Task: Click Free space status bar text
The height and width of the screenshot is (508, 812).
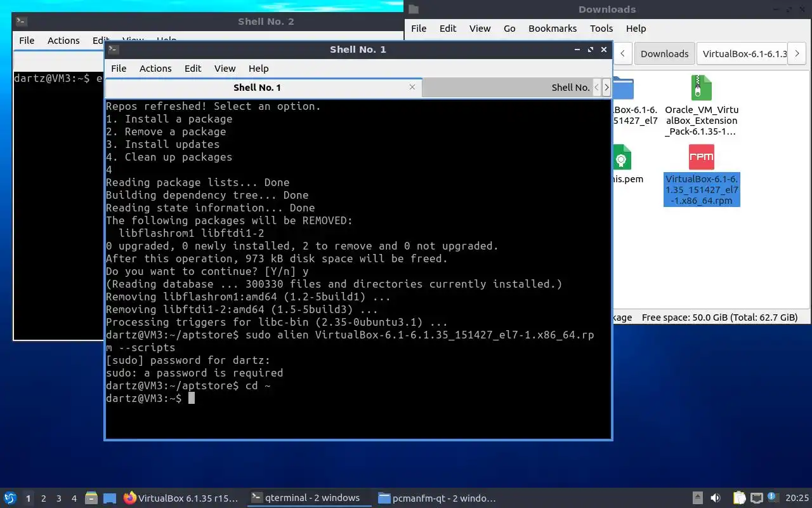Action: tap(719, 317)
